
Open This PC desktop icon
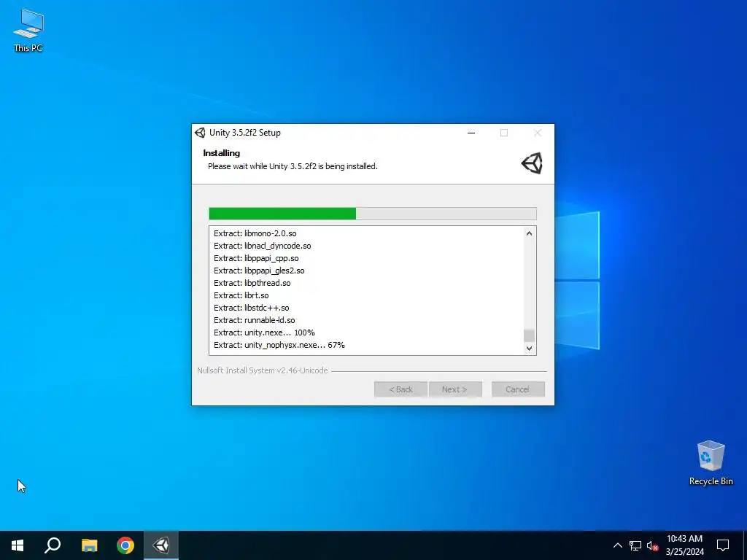[x=28, y=31]
